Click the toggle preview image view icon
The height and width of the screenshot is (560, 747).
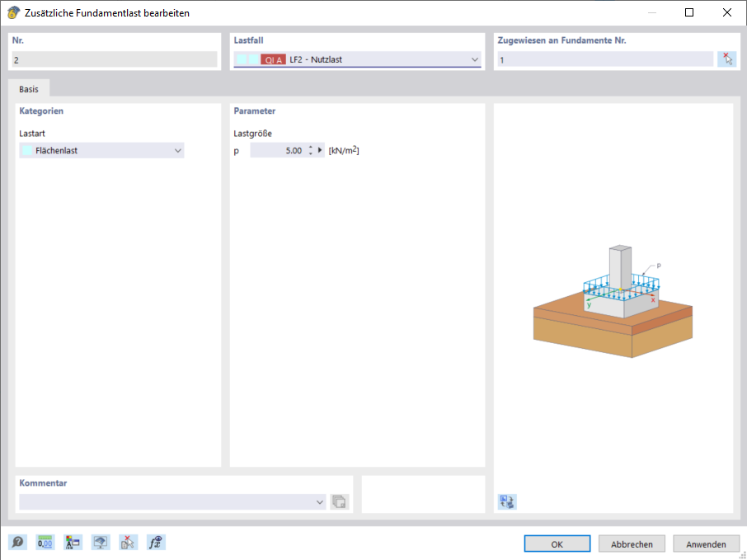pyautogui.click(x=507, y=501)
